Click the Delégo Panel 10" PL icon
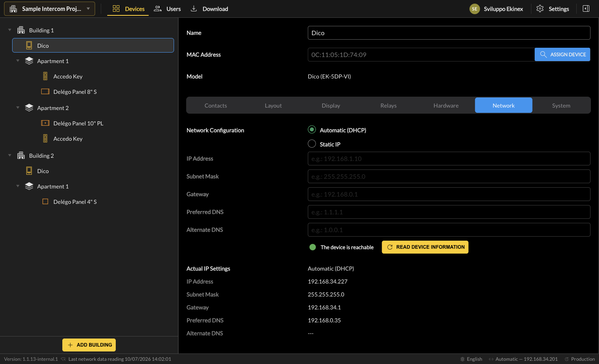This screenshot has height=364, width=599. 45,123
